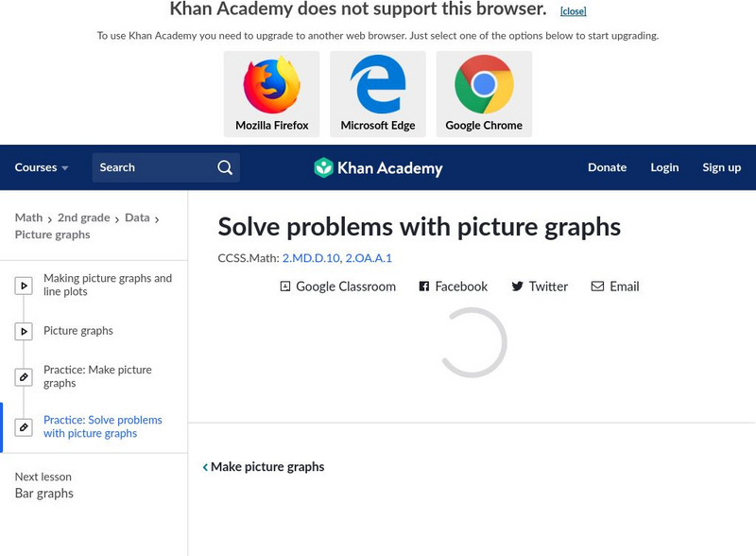Navigate to the 2nd grade breadcrumb
The height and width of the screenshot is (556, 756).
82,217
